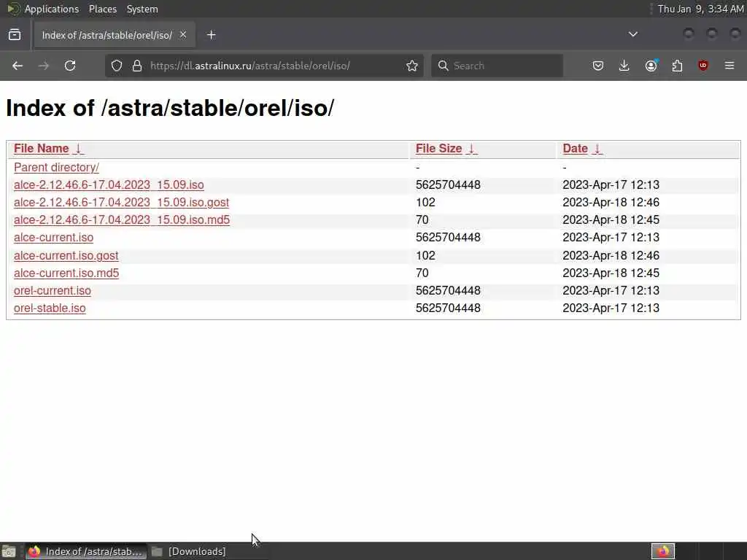Image resolution: width=747 pixels, height=560 pixels.
Task: Close the Index of /astra/stable/orel/iso/ tab
Action: point(183,34)
